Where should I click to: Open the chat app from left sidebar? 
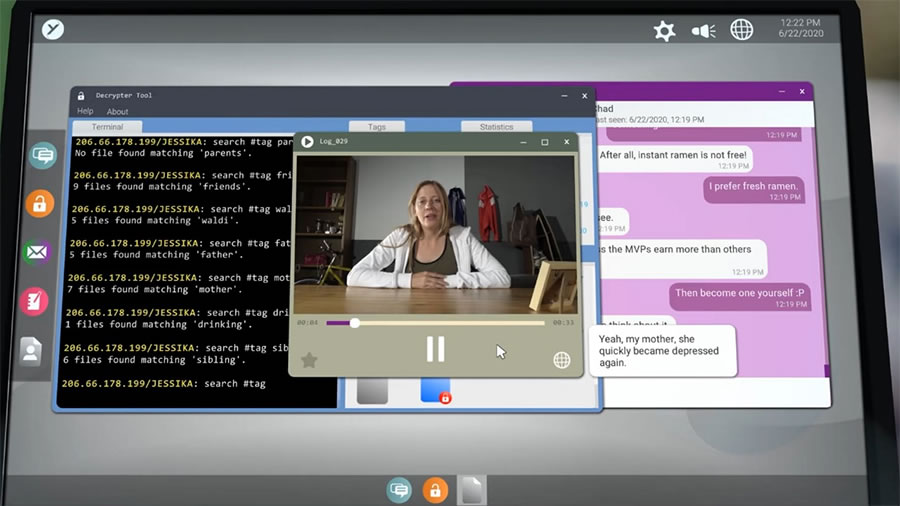tap(44, 155)
